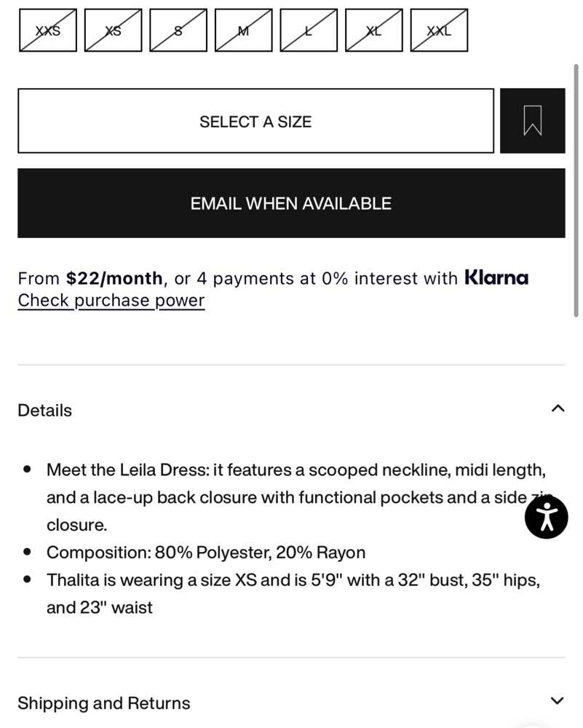Pick the XL size box

click(374, 30)
